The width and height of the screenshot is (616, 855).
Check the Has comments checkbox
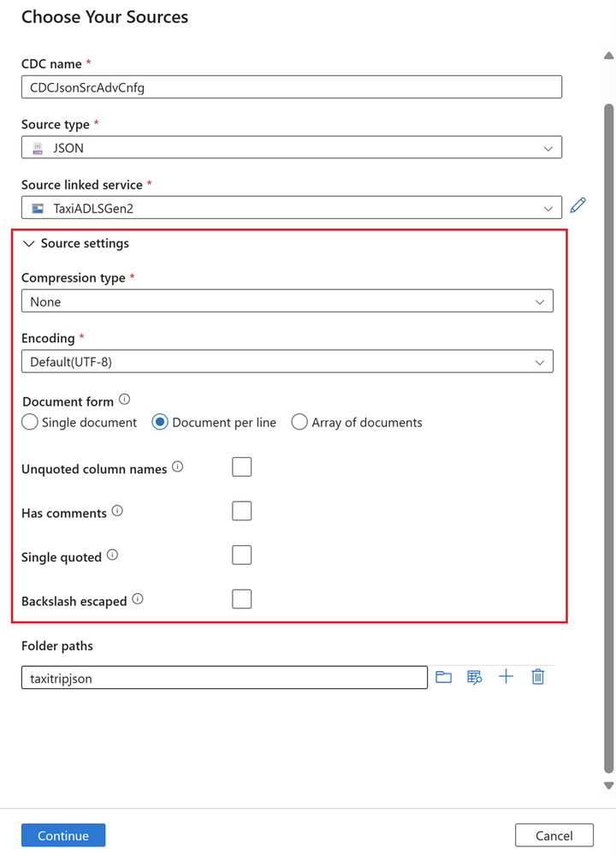(x=241, y=512)
